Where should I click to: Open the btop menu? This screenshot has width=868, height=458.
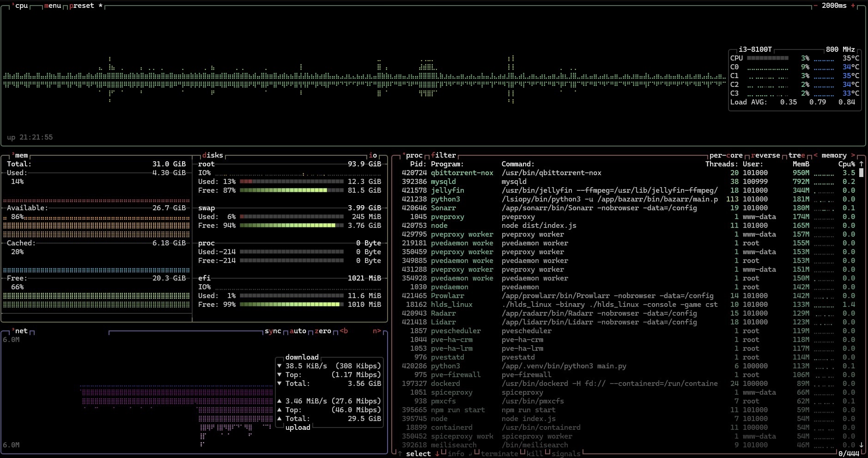point(53,6)
